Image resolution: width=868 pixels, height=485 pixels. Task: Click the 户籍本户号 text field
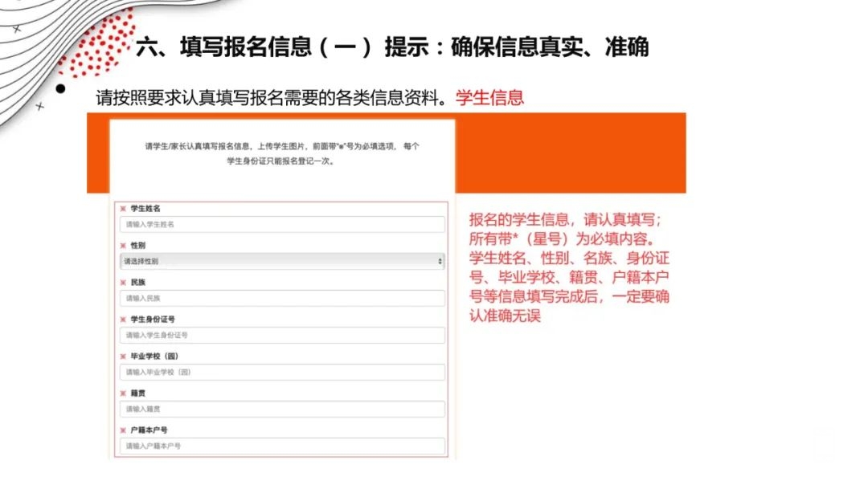[x=281, y=446]
